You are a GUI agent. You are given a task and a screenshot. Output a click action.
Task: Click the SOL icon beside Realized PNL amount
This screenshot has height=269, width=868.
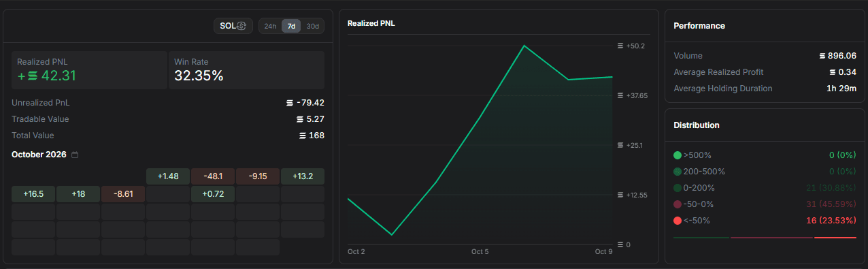(x=32, y=76)
